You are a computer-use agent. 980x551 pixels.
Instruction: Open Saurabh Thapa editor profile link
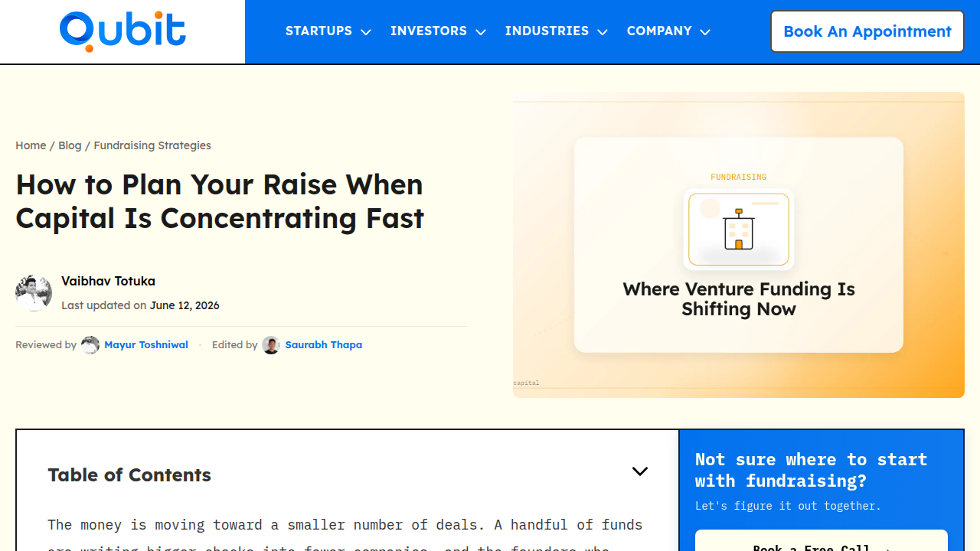point(324,345)
